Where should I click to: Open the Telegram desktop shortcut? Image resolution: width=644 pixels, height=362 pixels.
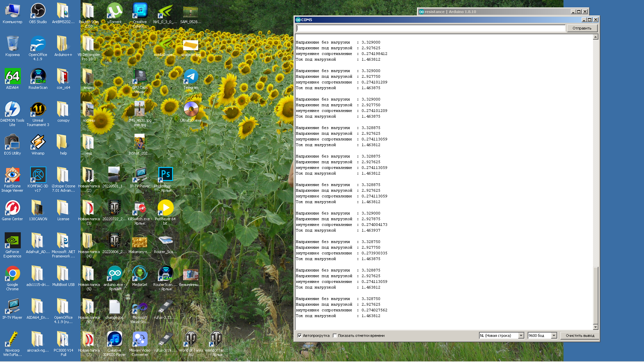[x=191, y=77]
